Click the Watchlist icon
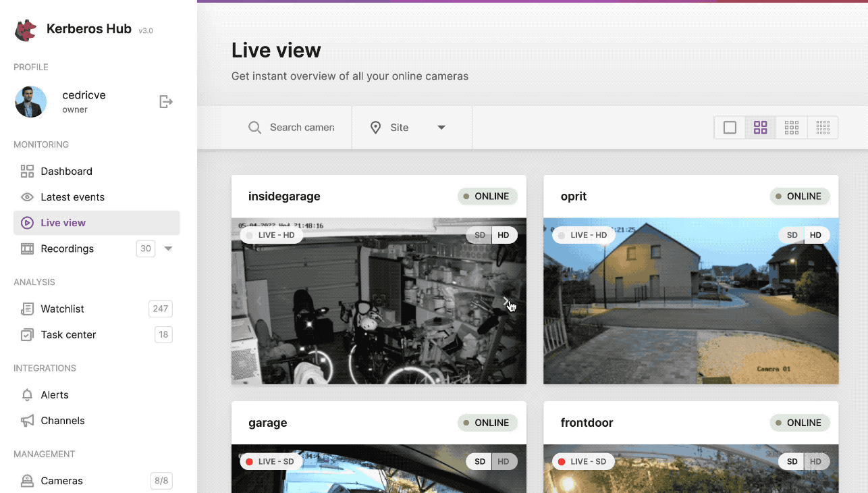The width and height of the screenshot is (868, 493). point(27,309)
